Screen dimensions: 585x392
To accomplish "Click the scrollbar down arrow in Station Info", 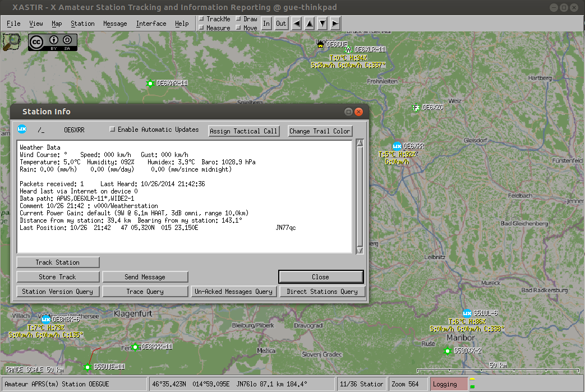I will 360,250.
